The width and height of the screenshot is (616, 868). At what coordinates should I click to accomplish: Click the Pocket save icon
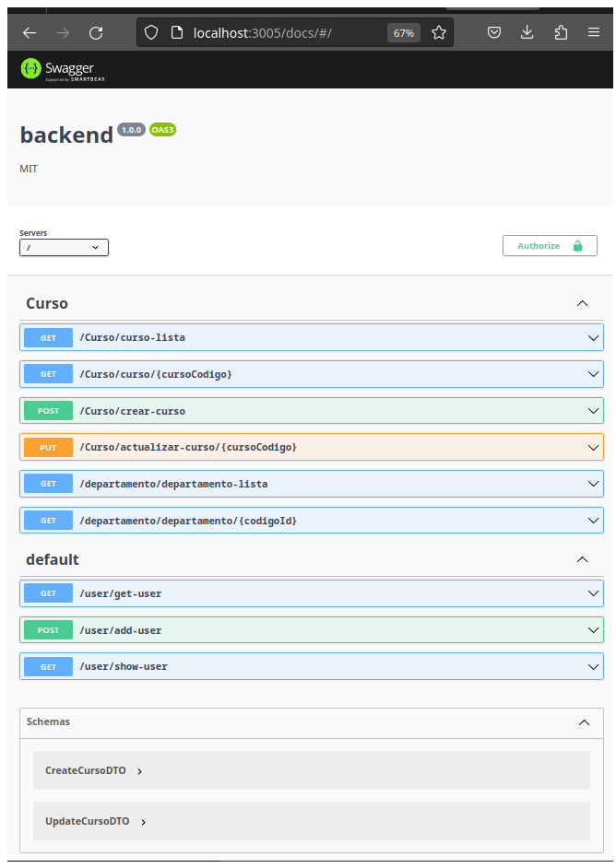[x=494, y=33]
